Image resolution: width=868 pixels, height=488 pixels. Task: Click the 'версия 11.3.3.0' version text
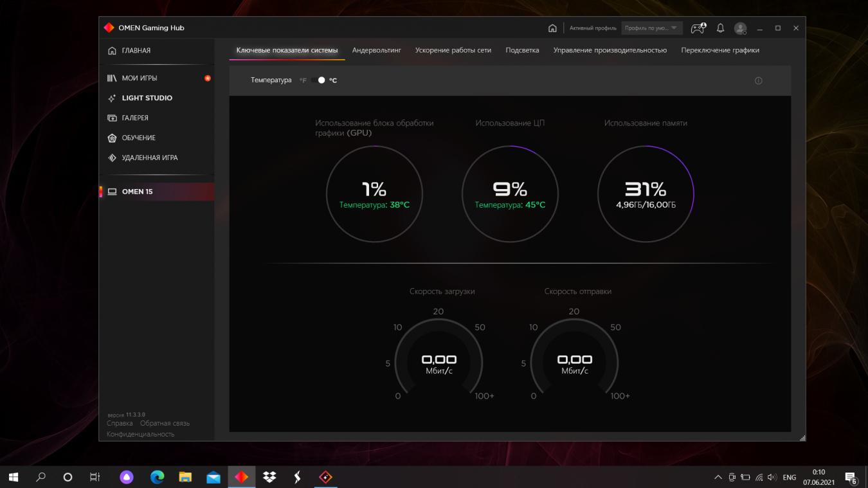(x=126, y=415)
